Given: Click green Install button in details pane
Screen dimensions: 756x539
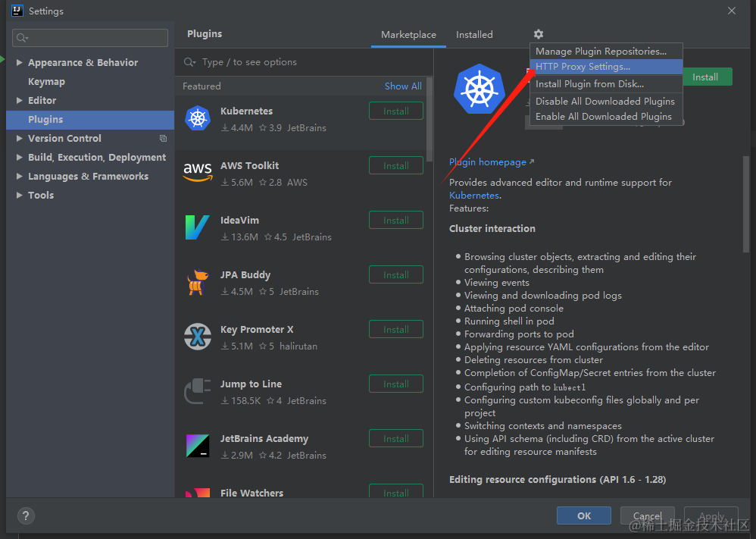Looking at the screenshot, I should click(x=708, y=77).
